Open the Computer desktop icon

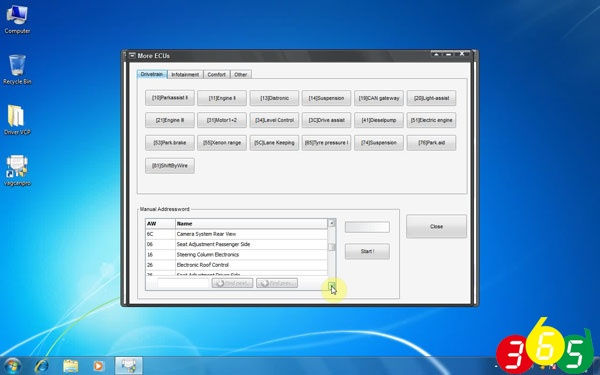pos(17,19)
